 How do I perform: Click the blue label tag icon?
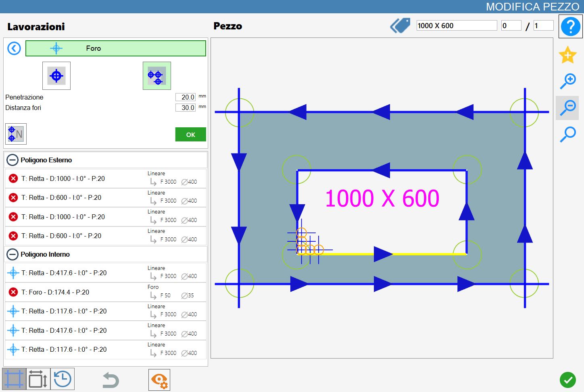coord(400,26)
